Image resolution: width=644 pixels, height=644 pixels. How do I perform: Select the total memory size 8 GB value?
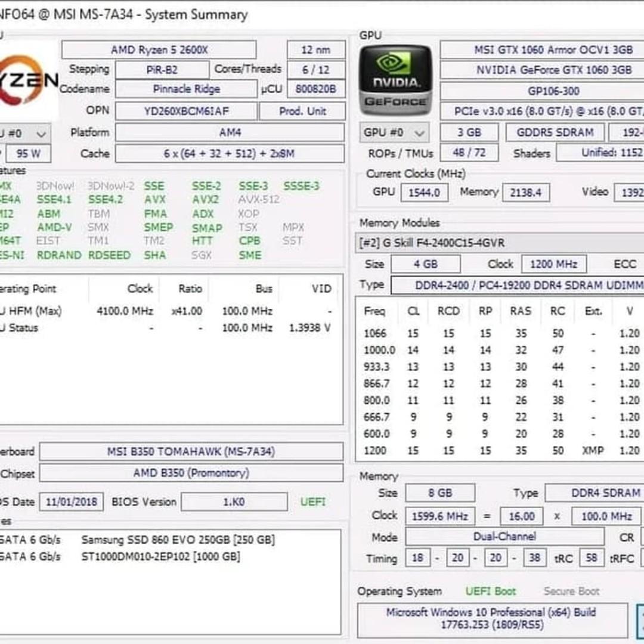(440, 493)
